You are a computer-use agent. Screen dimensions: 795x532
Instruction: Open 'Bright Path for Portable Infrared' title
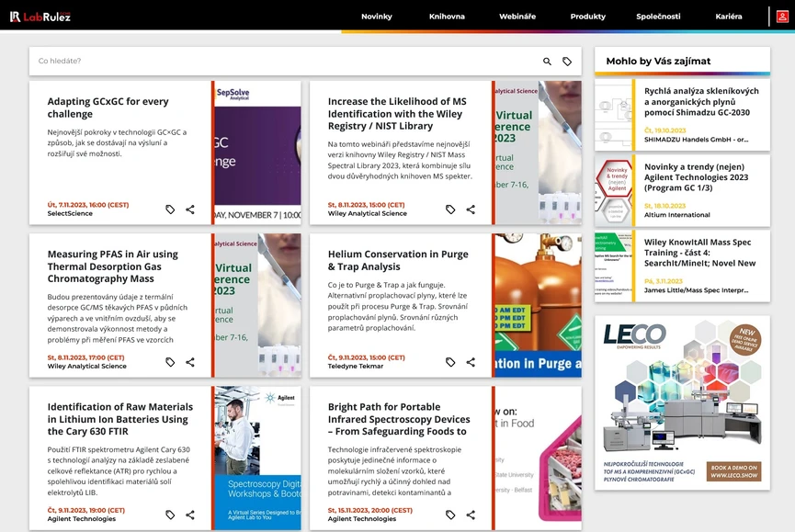tap(399, 419)
